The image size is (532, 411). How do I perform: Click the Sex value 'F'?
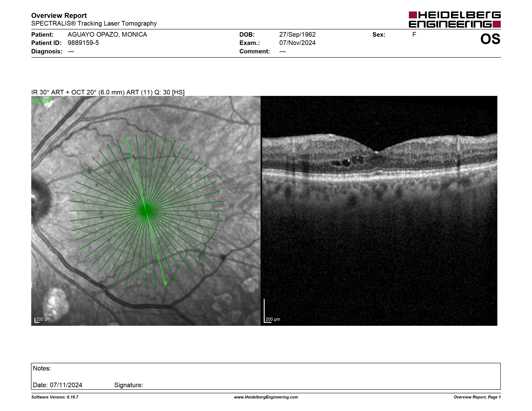414,35
